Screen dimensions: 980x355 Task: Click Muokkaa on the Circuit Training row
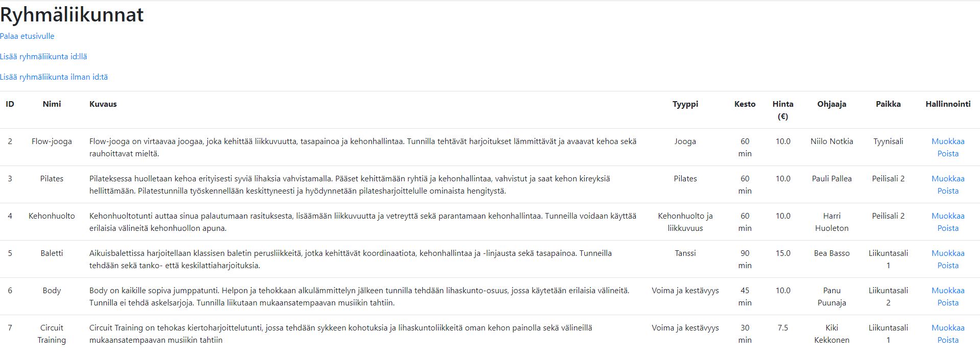(x=948, y=327)
